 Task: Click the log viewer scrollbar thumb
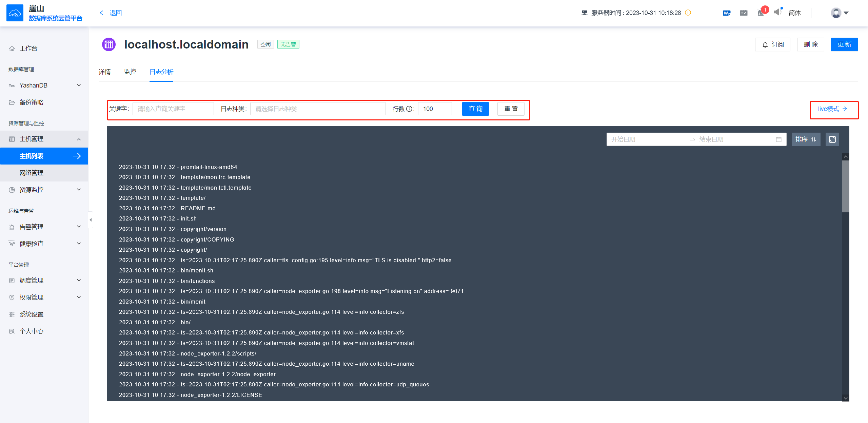[845, 187]
